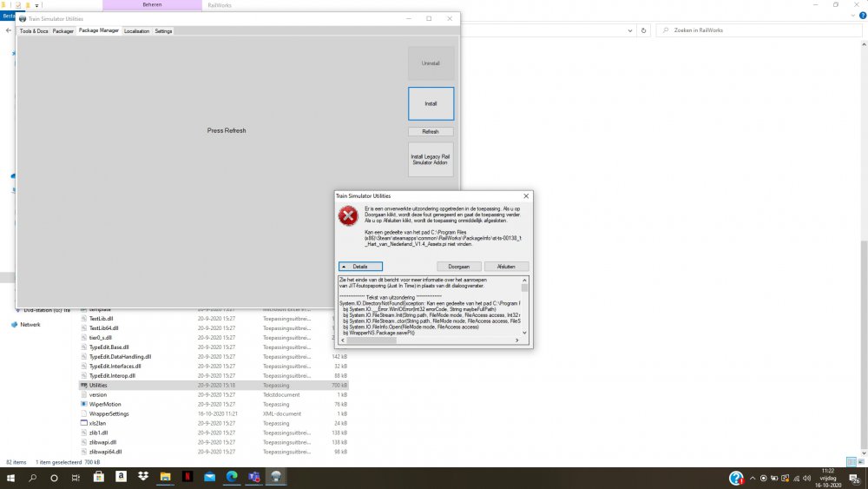
Task: Open the Beheren ribbon tab in Explorer
Action: 152,5
